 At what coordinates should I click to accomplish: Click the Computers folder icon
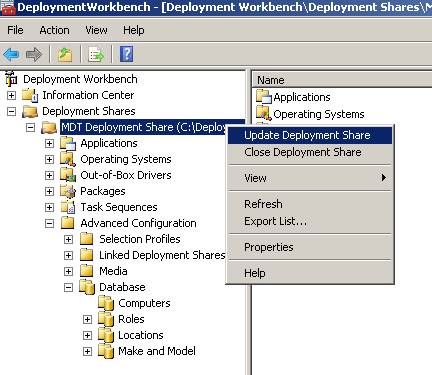tap(106, 303)
